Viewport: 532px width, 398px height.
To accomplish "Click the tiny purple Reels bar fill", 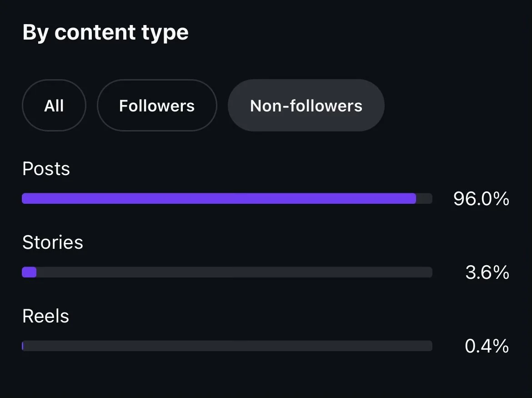I will 23,346.
